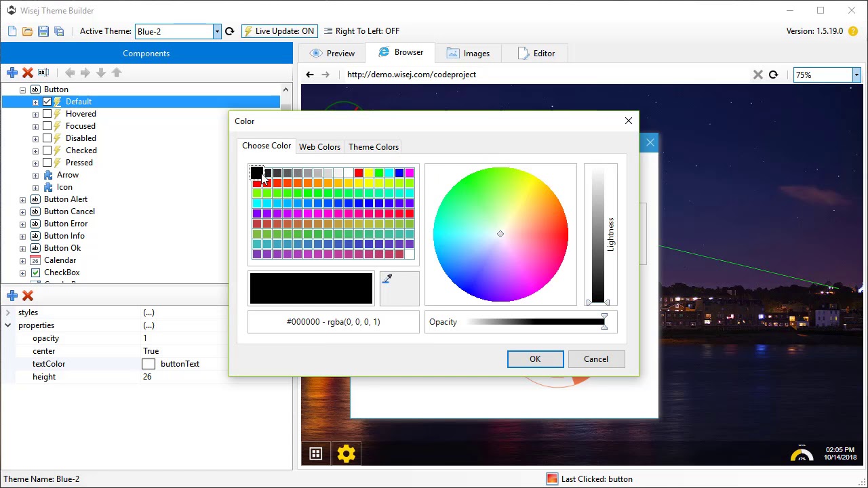Image resolution: width=868 pixels, height=488 pixels.
Task: Click the New theme file icon
Action: click(12, 31)
